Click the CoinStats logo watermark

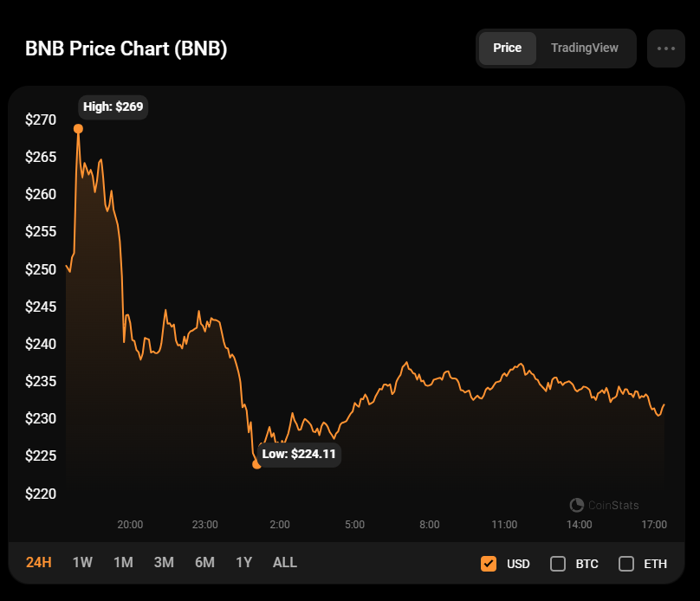(x=605, y=505)
